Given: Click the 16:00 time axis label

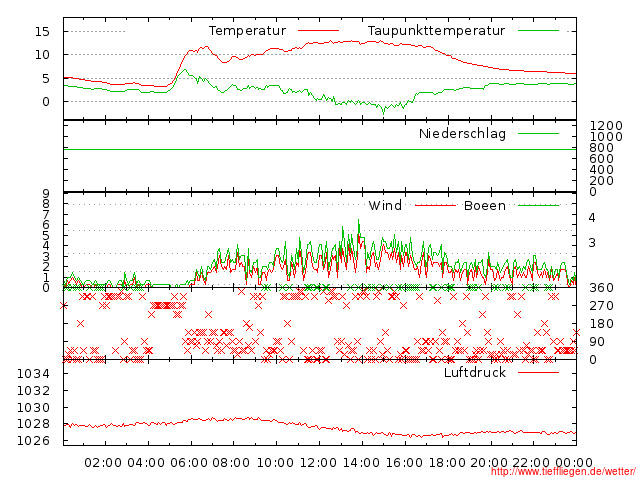Looking at the screenshot, I should [x=404, y=463].
